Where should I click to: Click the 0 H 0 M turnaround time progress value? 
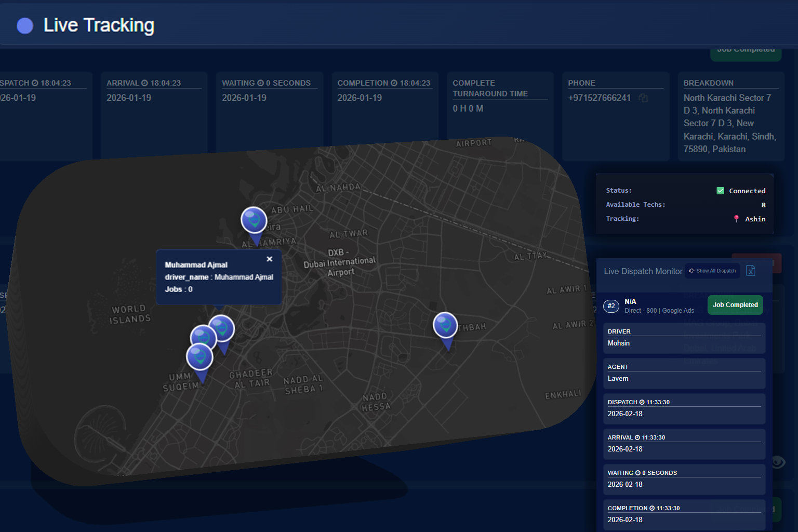click(468, 108)
